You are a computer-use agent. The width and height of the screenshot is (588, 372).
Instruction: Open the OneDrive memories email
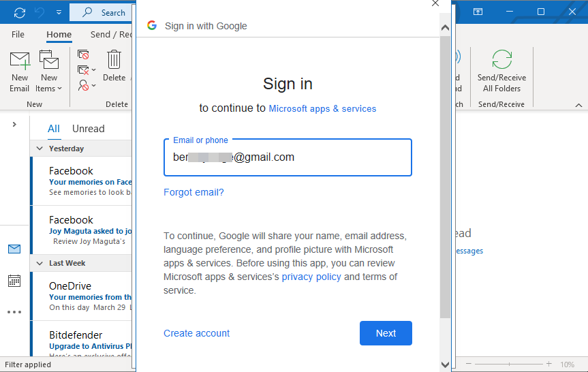tap(81, 296)
